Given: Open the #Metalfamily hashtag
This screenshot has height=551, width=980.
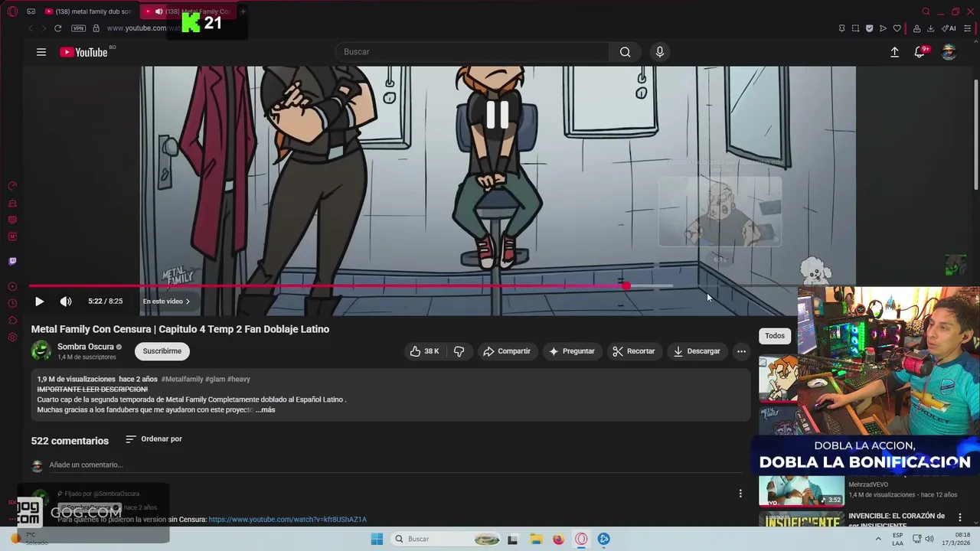Looking at the screenshot, I should [182, 379].
